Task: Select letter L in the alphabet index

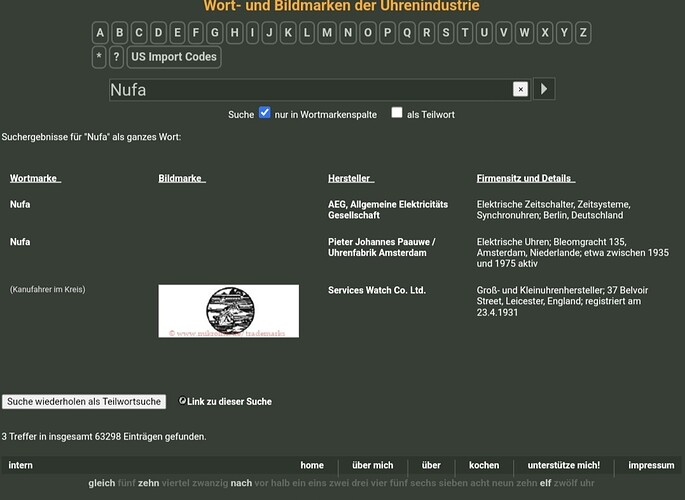Action: pyautogui.click(x=307, y=33)
